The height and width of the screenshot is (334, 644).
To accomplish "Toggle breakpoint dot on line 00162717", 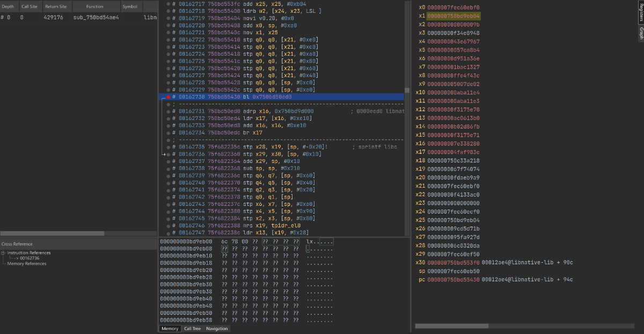I will click(x=168, y=4).
